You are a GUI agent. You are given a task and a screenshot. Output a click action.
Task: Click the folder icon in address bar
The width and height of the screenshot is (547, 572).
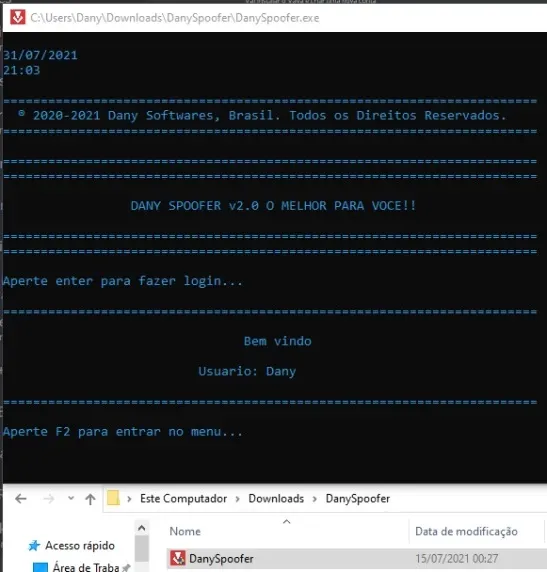tap(113, 498)
